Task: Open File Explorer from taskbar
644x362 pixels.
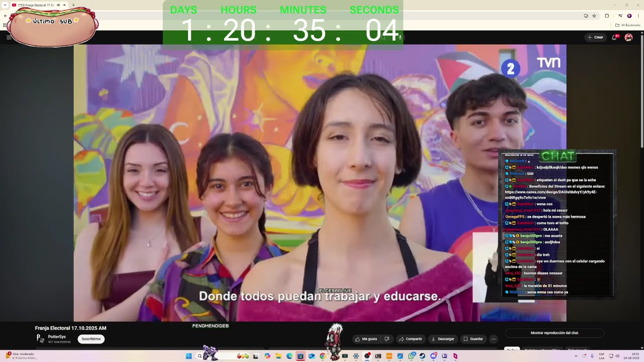Action: coord(278,356)
